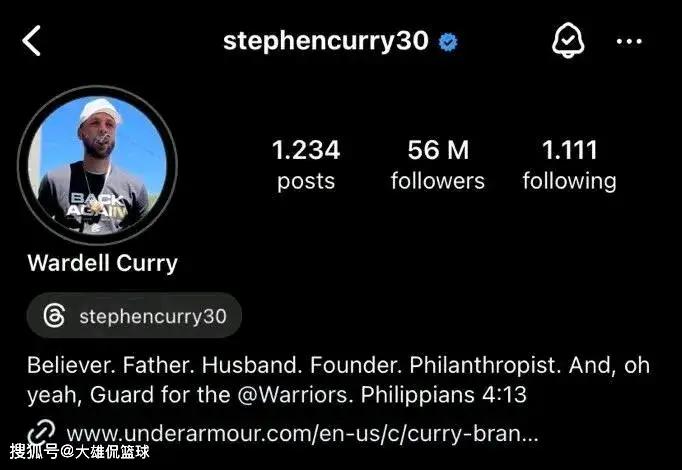The width and height of the screenshot is (682, 470).
Task: Toggle the notification bell icon
Action: tap(568, 40)
